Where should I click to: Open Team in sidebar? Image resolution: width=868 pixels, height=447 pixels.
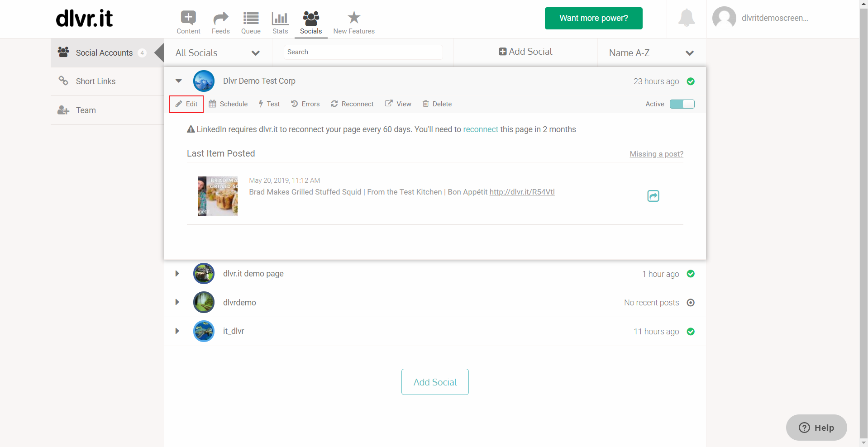coord(107,110)
